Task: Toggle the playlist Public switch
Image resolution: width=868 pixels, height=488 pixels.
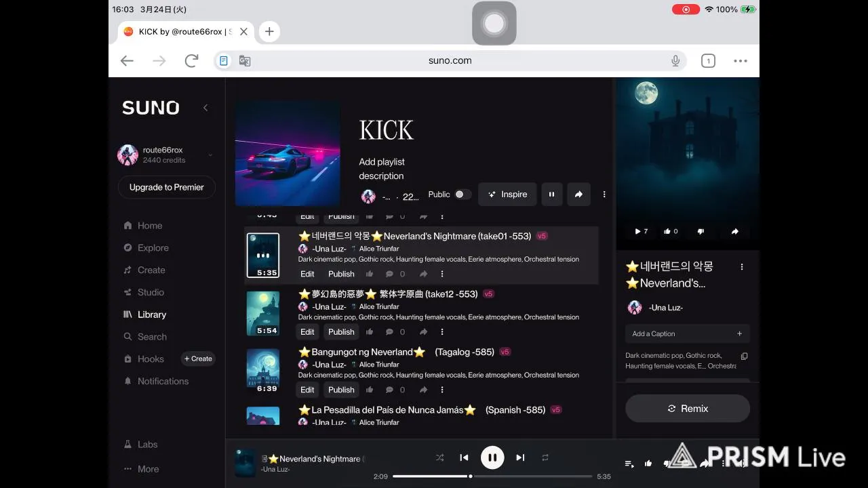Action: point(462,195)
